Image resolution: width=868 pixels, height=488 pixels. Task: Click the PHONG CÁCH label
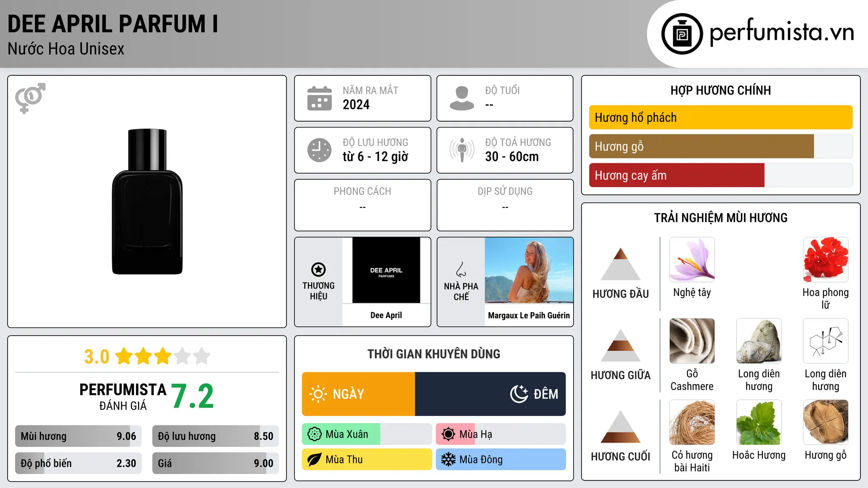(x=362, y=191)
